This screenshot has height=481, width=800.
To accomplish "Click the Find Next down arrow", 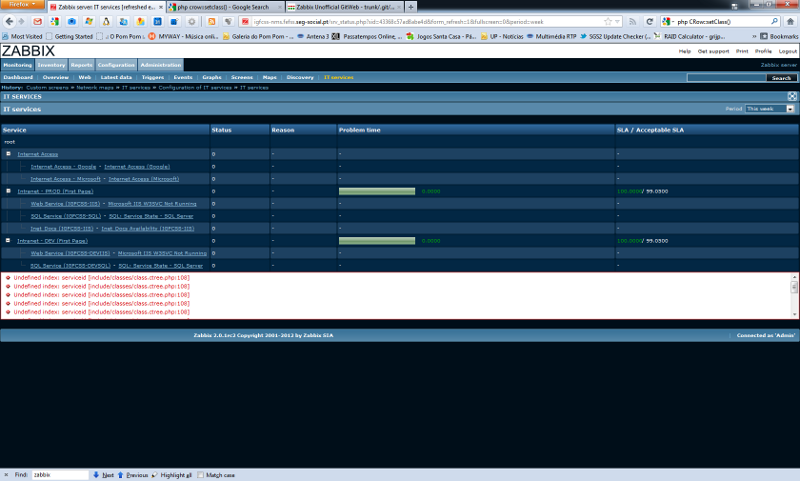I will [96, 475].
